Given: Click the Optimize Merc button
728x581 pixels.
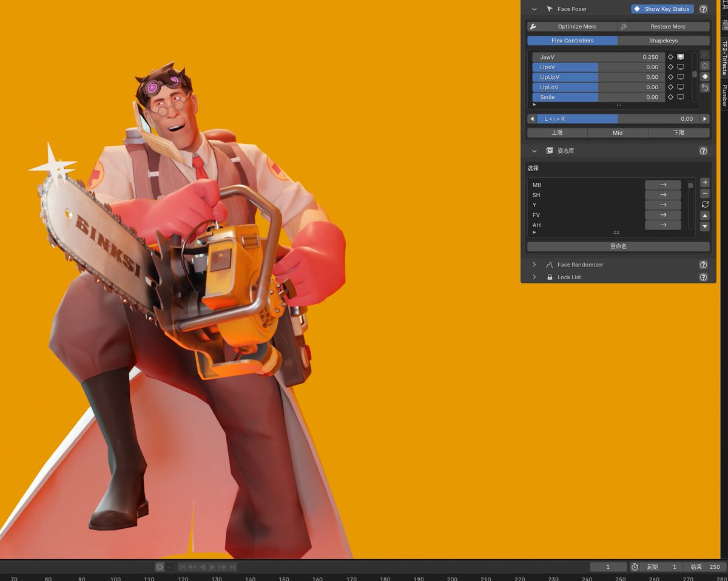Looking at the screenshot, I should (572, 27).
